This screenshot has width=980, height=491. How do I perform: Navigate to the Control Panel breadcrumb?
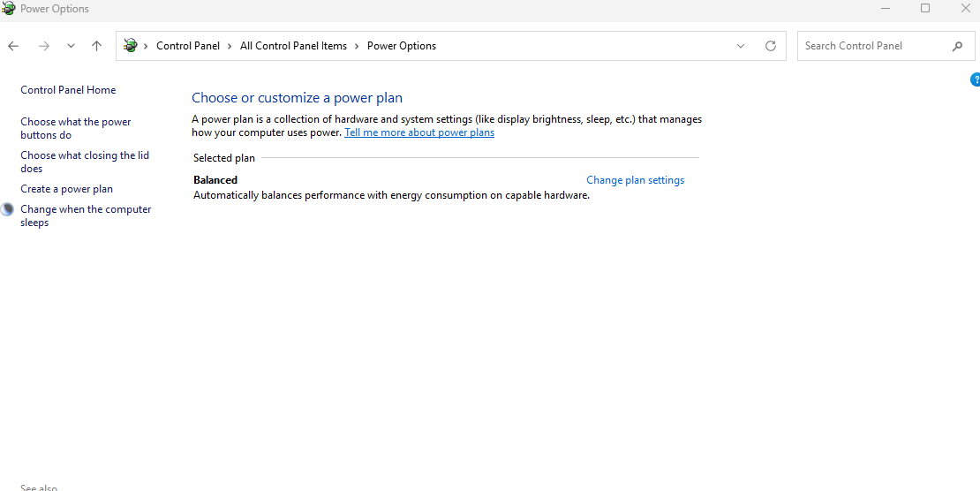(188, 46)
